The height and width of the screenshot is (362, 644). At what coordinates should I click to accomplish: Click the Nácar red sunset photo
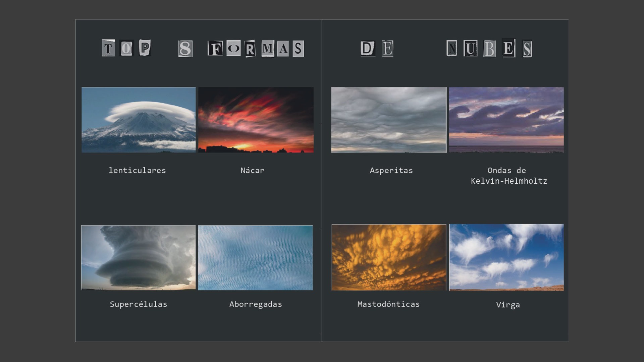click(256, 120)
